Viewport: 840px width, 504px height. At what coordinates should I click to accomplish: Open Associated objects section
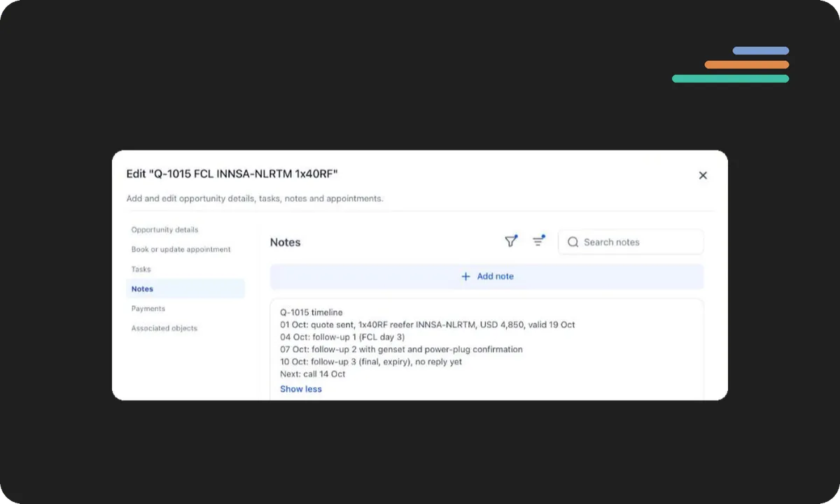pos(164,328)
